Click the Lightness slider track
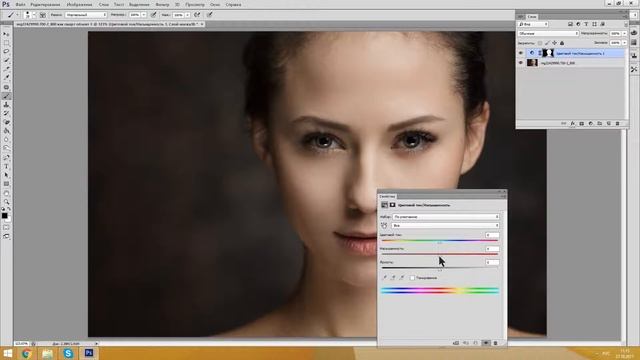The image size is (640, 360). 440,268
